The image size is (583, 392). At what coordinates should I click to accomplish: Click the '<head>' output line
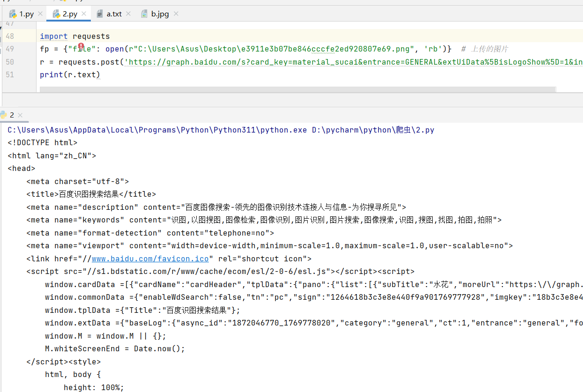coord(22,168)
